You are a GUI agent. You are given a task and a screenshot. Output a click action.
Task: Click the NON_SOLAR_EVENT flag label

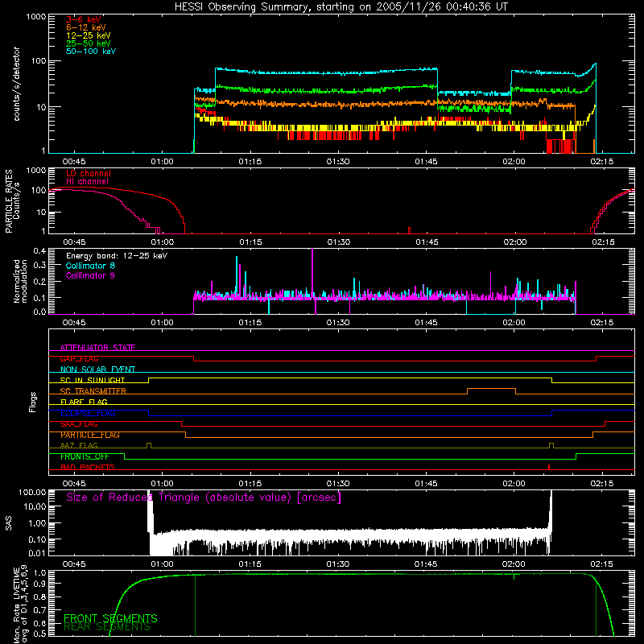pos(97,369)
